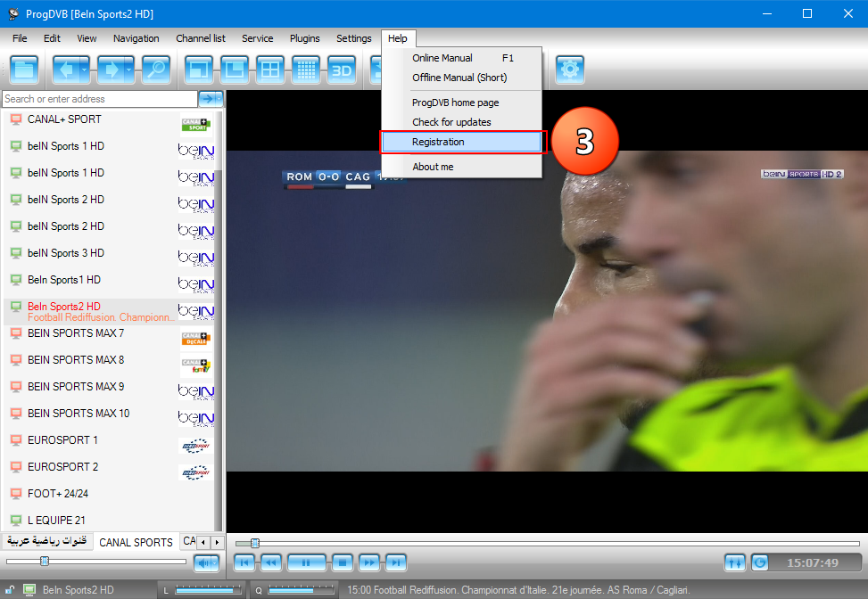Pause playback using the pause button
Viewport: 868px width, 599px height.
(306, 562)
